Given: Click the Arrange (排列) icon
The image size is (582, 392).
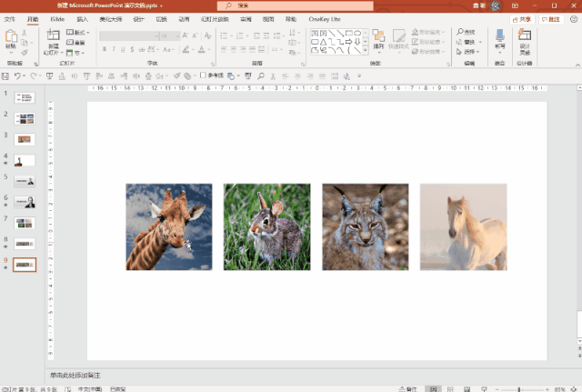Looking at the screenshot, I should click(378, 36).
